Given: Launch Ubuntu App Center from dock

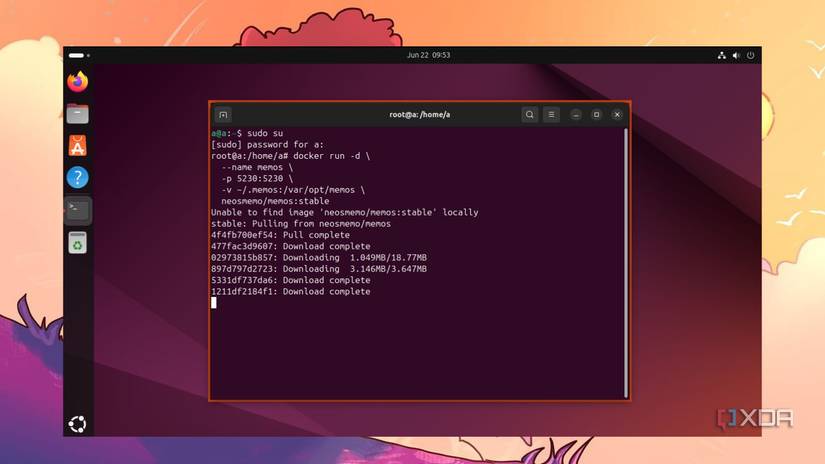Looking at the screenshot, I should 77,146.
